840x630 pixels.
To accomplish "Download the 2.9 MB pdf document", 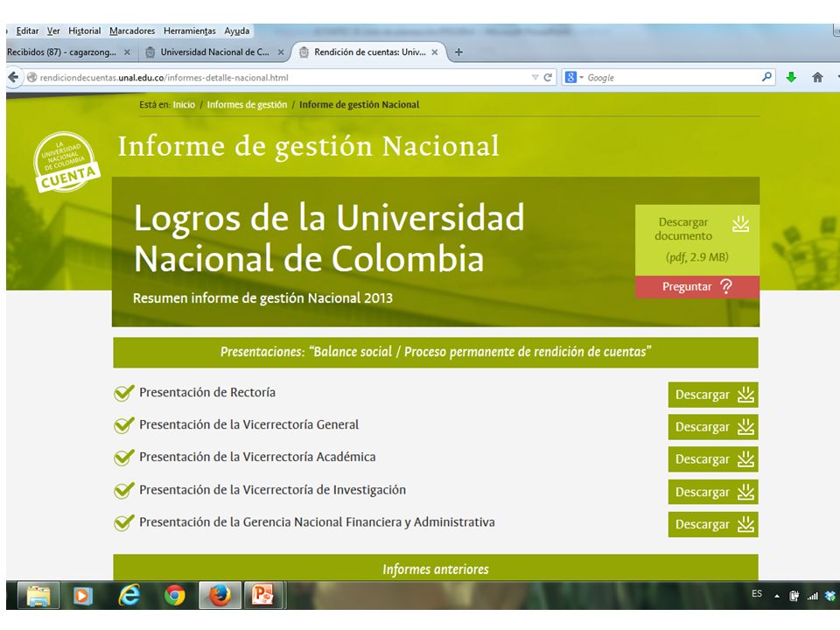I will tap(697, 240).
